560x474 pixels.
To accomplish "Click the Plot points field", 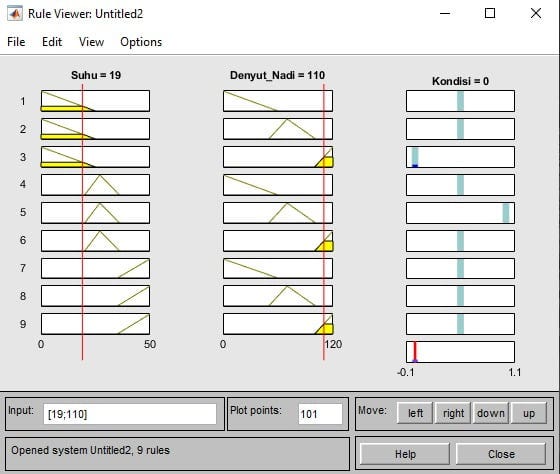I will tap(320, 414).
